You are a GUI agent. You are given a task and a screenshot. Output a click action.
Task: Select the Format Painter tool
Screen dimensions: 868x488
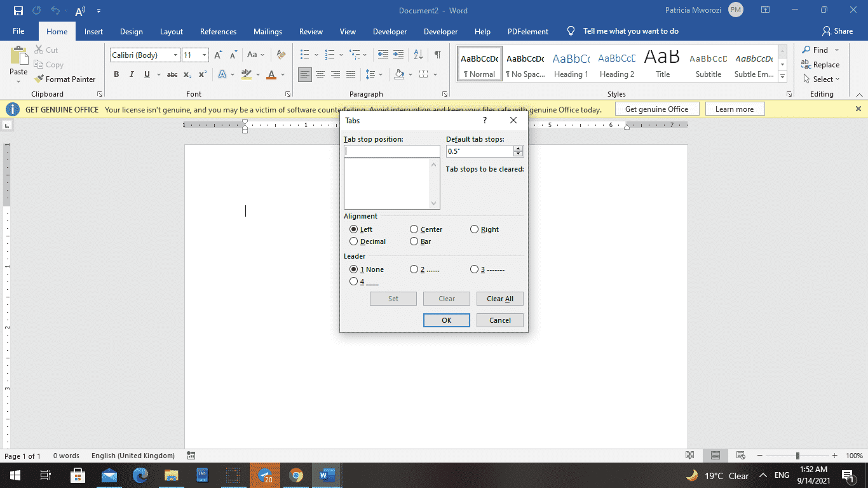[x=65, y=79]
